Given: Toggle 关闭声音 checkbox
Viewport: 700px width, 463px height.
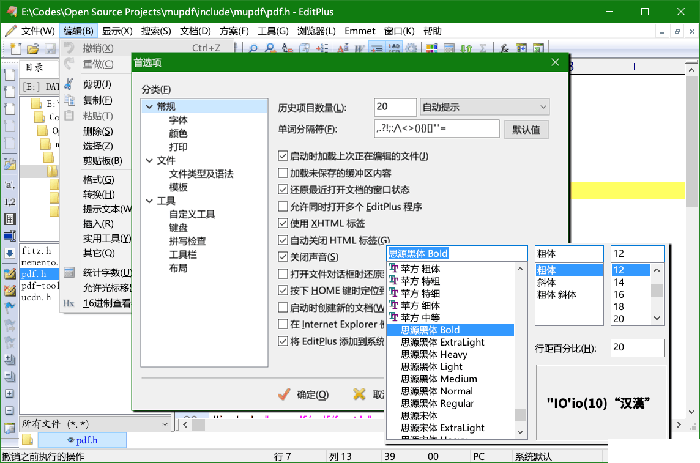Looking at the screenshot, I should pyautogui.click(x=283, y=257).
